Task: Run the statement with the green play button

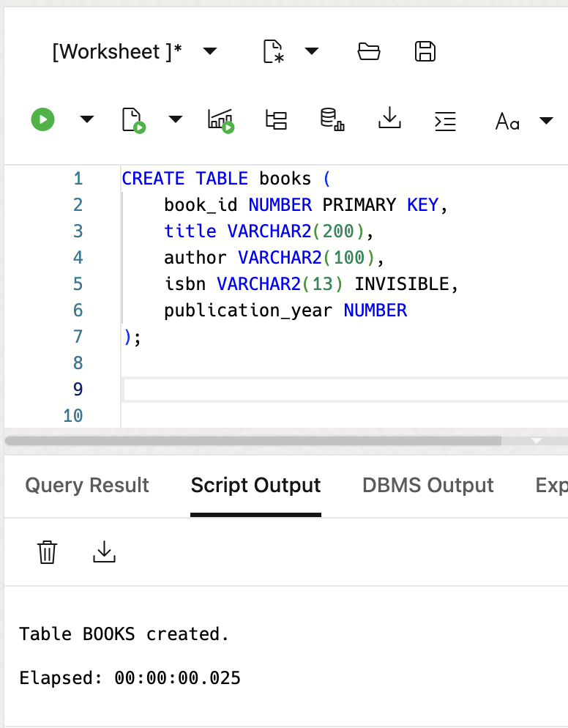Action: click(x=42, y=120)
